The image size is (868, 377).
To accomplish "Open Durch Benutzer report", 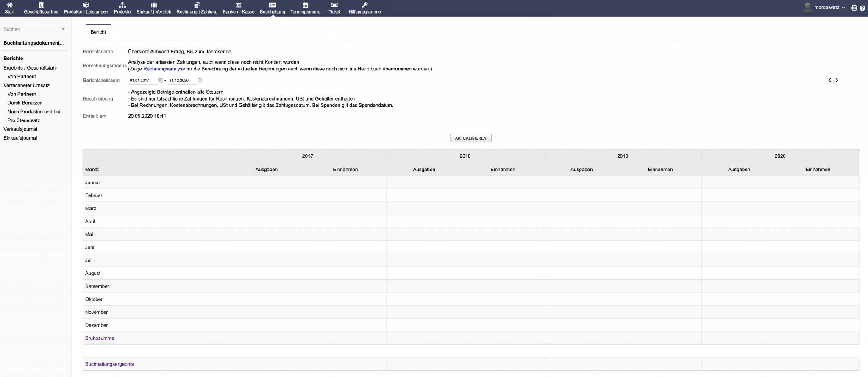I will point(25,103).
